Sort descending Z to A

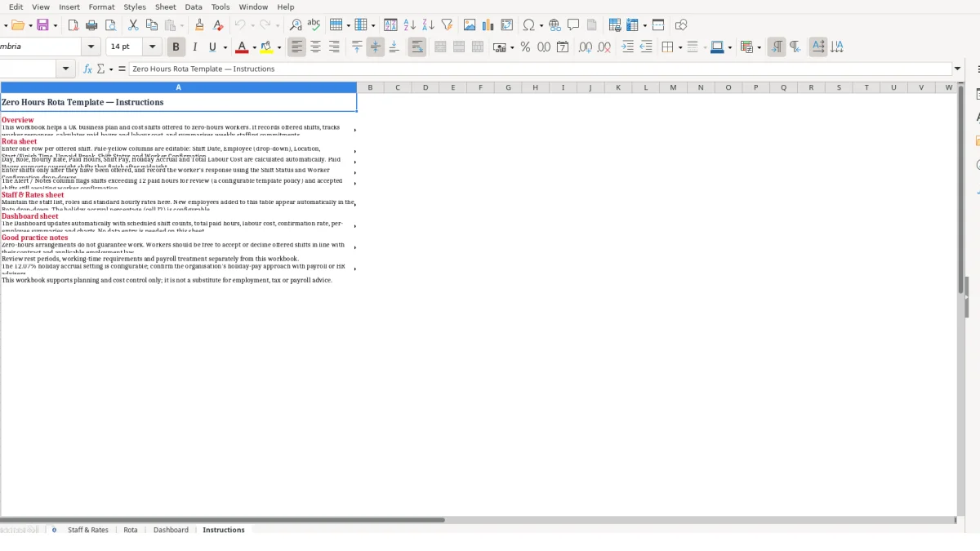click(428, 25)
